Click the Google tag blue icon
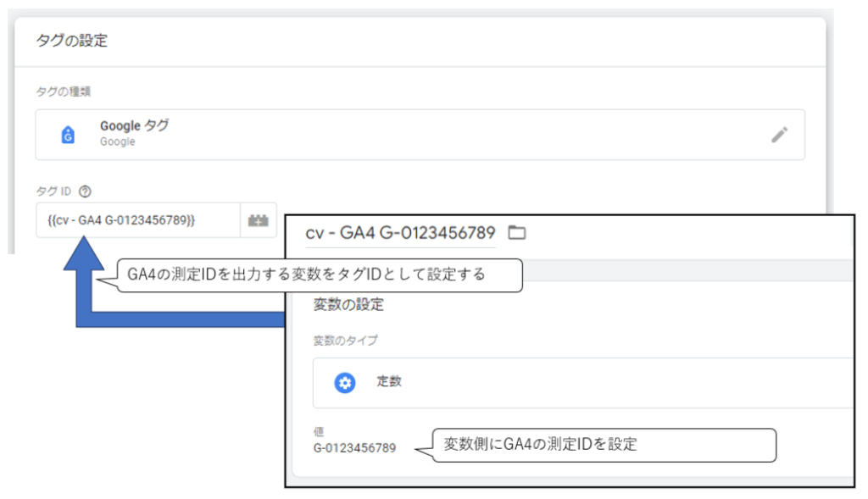Screen dimensions: 868x499 tap(68, 135)
